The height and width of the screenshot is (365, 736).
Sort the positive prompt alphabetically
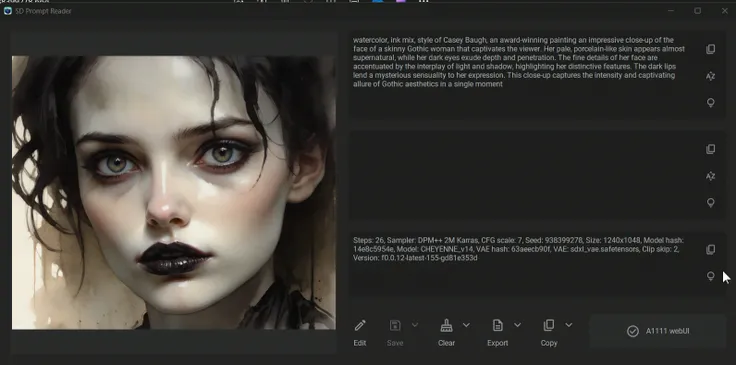tap(711, 76)
